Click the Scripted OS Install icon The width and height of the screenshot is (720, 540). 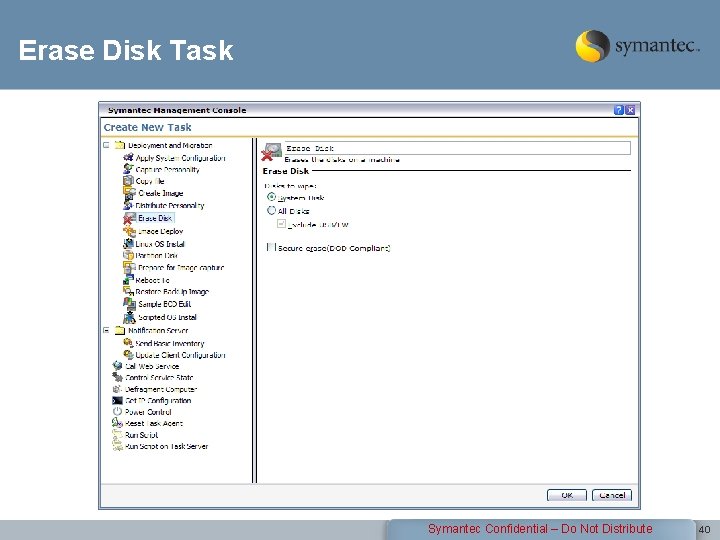pyautogui.click(x=129, y=317)
